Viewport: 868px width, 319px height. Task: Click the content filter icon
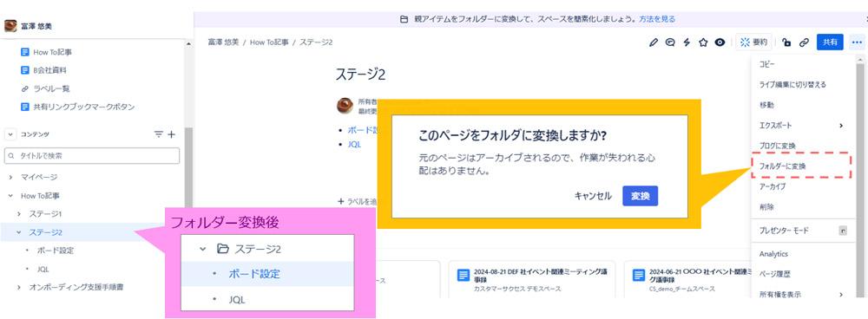[159, 134]
